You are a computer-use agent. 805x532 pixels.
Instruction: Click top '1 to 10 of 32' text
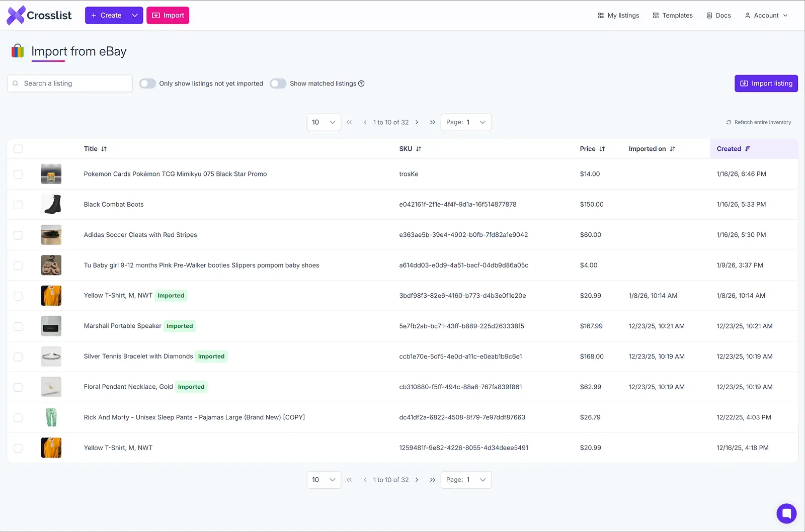point(391,122)
